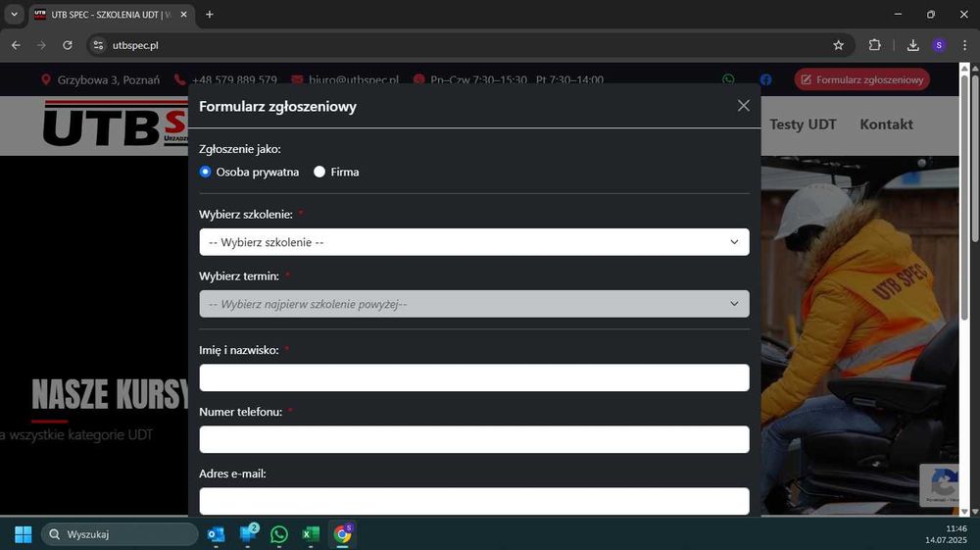
Task: Open the tab search chevron in Chrome
Action: [14, 14]
